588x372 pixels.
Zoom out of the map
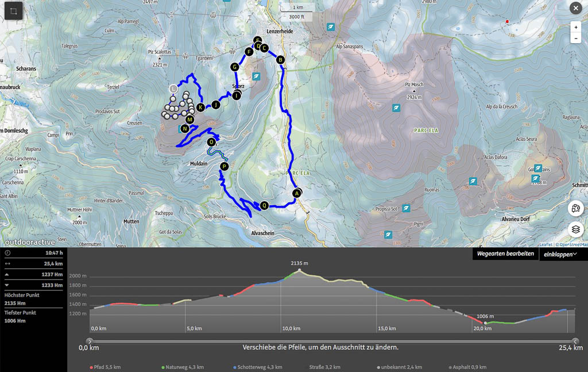[575, 39]
